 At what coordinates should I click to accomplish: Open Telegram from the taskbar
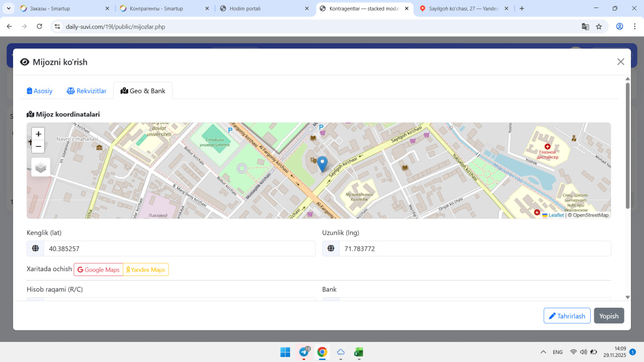tap(304, 352)
